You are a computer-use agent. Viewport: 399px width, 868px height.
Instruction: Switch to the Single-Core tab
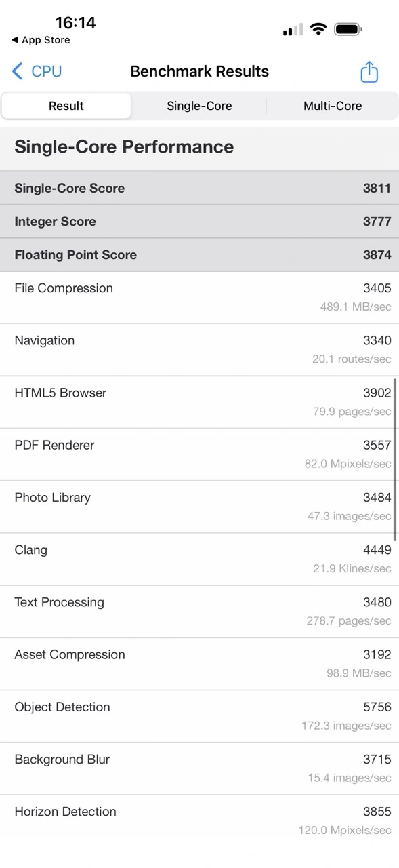(199, 106)
